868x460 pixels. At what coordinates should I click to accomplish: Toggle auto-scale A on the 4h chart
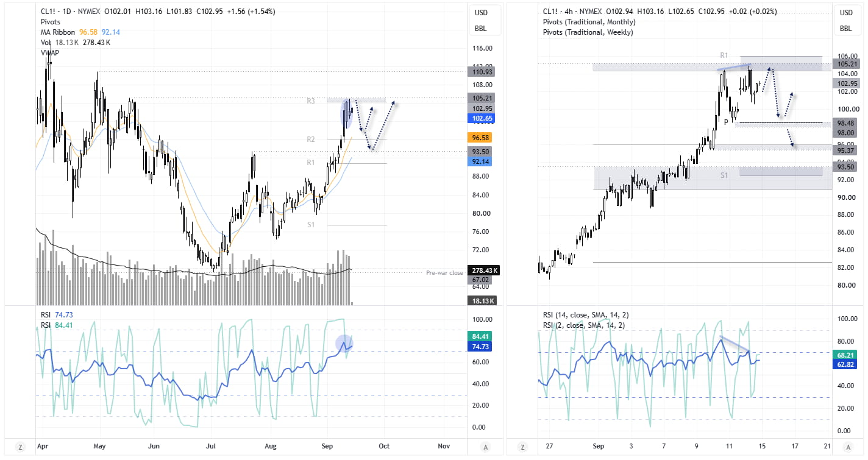848,447
